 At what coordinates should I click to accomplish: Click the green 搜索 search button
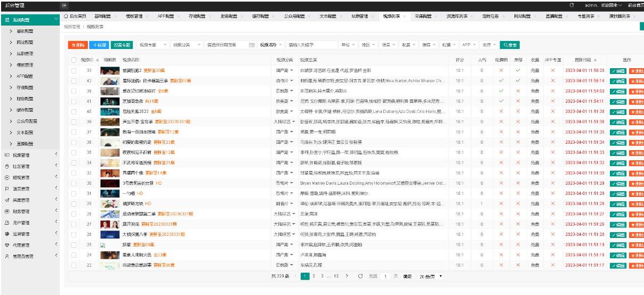509,45
